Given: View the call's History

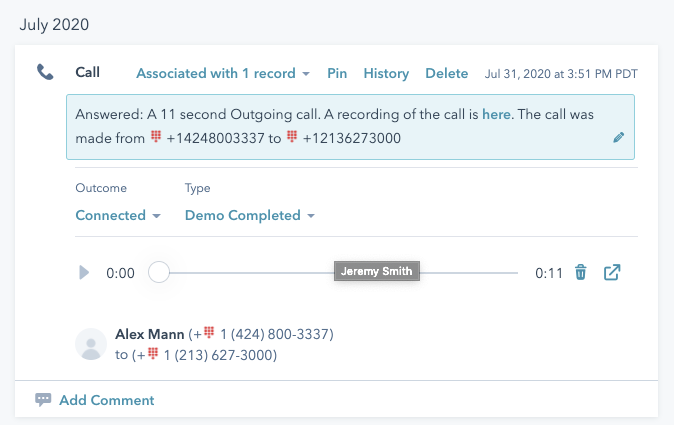Looking at the screenshot, I should point(386,73).
